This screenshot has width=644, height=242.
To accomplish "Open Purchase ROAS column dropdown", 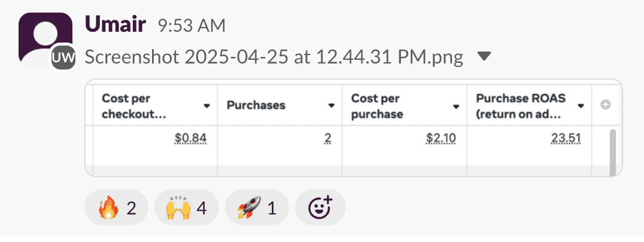I will coord(581,105).
